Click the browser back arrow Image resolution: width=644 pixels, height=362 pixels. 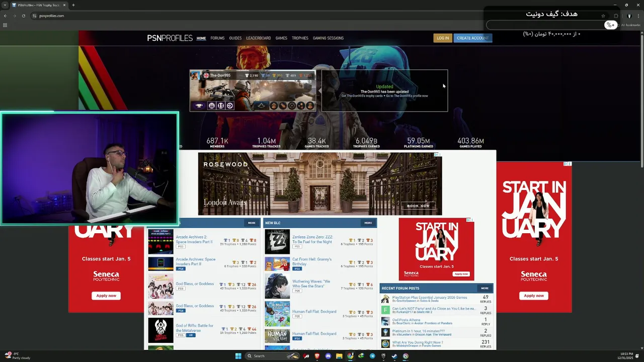click(5, 16)
